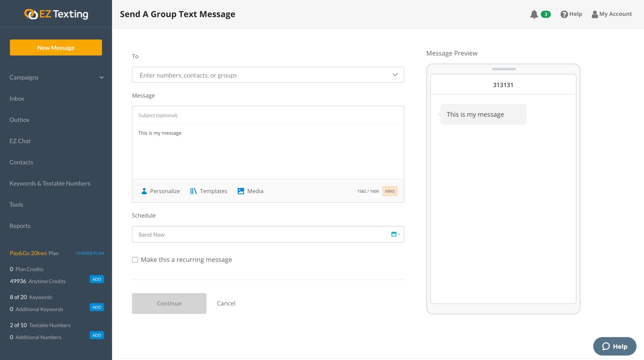Open the My Account user icon
The image size is (644, 360).
(x=595, y=14)
